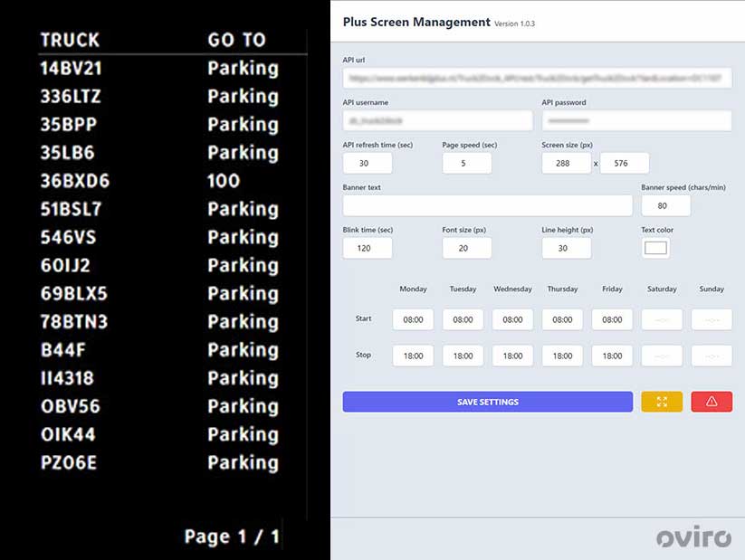Open Monday start time picker
Viewport: 745px width, 560px height.
413,319
